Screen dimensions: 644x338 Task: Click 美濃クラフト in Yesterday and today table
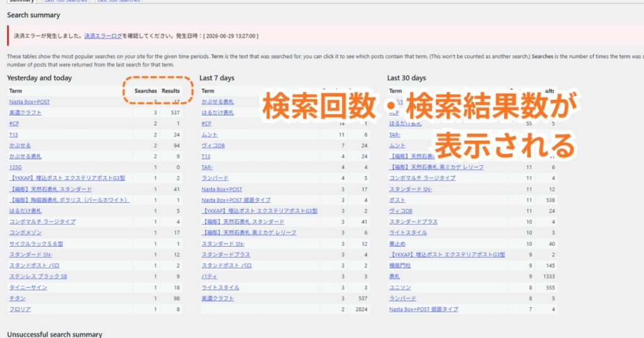(25, 113)
